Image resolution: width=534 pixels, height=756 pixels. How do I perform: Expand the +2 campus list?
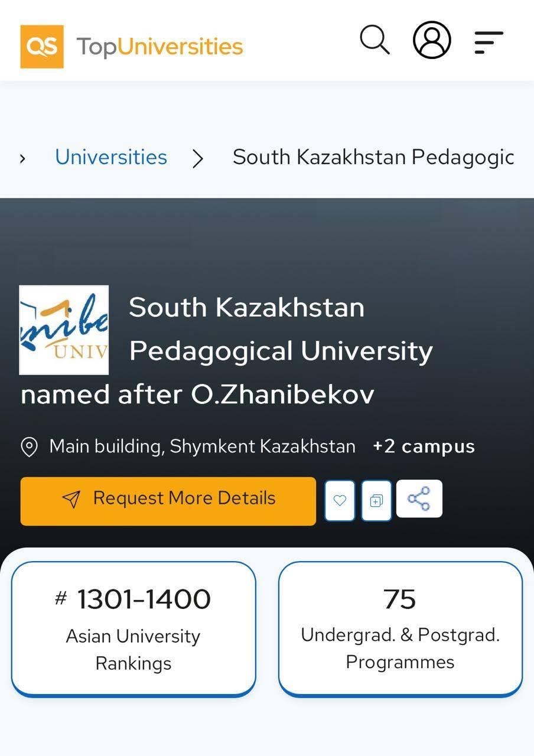click(x=424, y=447)
